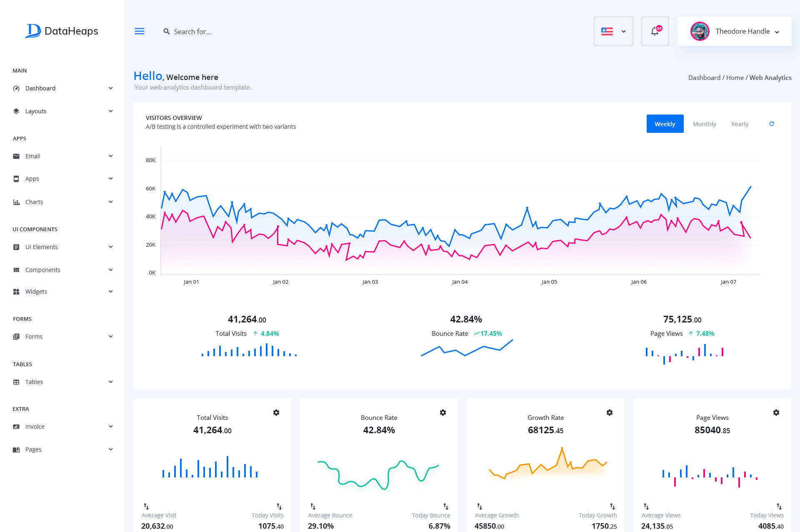The image size is (800, 532).
Task: Click the hamburger menu icon
Action: point(140,31)
